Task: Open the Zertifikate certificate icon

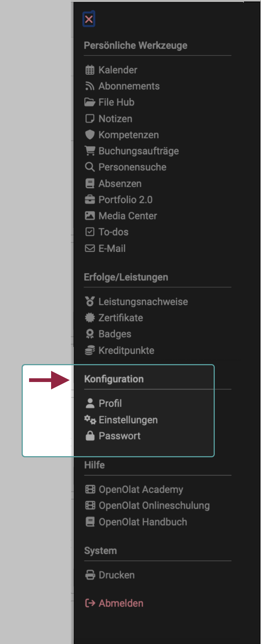Action: [x=90, y=318]
